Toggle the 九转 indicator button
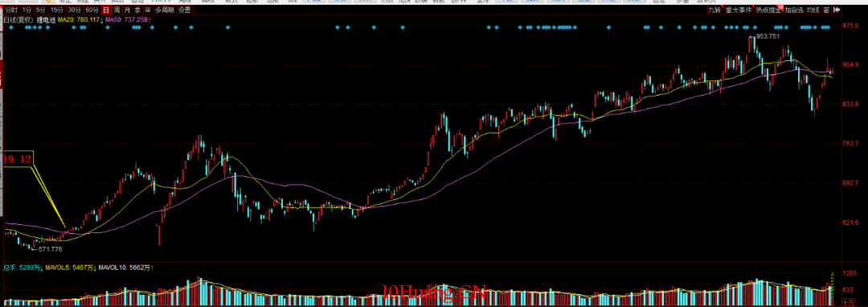 coord(714,10)
